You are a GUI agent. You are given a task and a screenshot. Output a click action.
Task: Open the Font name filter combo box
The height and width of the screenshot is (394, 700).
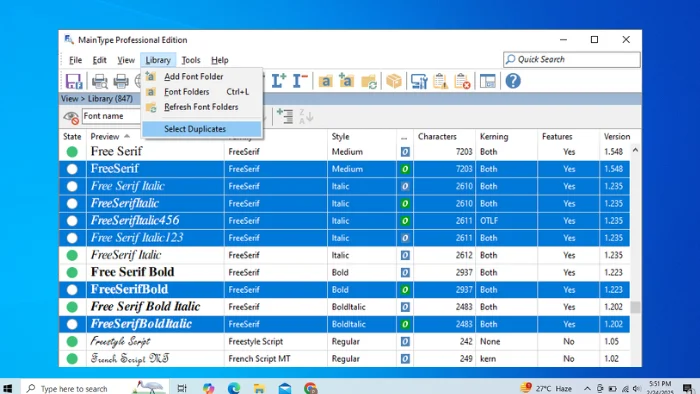coord(111,116)
